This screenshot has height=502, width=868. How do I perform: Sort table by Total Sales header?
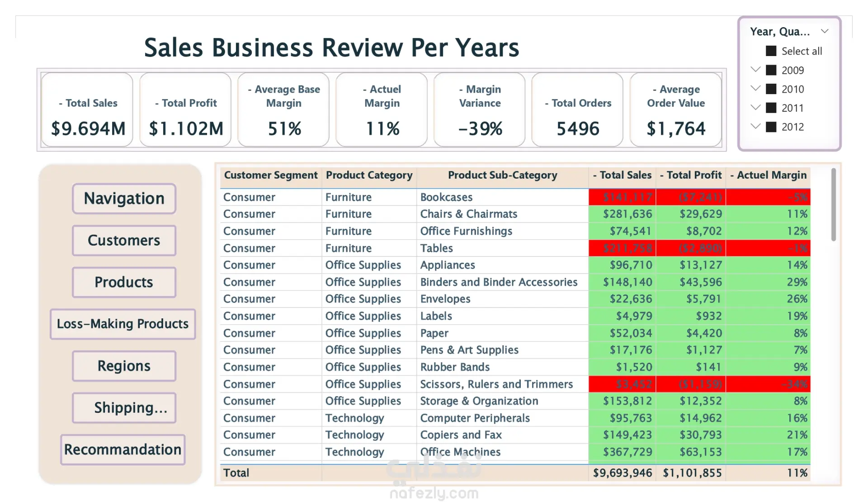(622, 175)
